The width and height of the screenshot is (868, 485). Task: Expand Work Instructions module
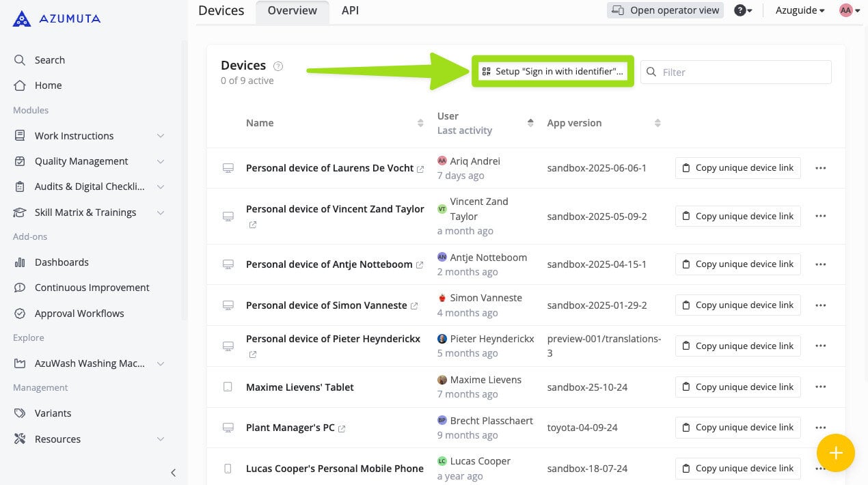tap(161, 136)
